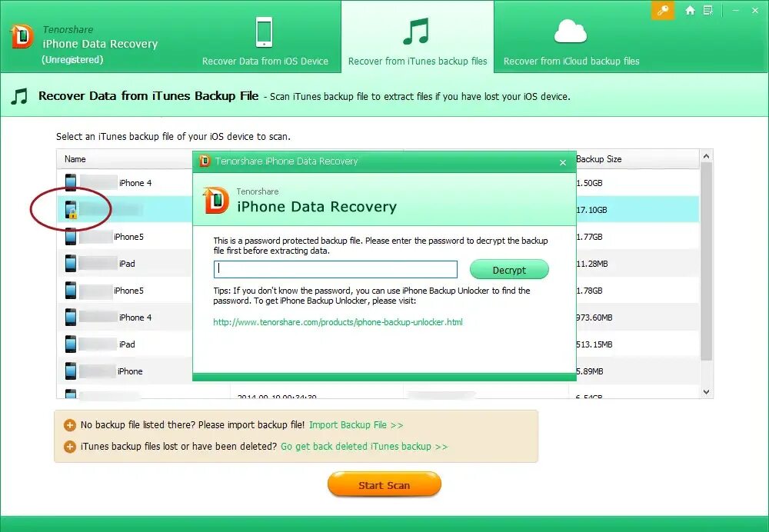Viewport: 769px width, 532px height.
Task: Click Go get back deleted iTunes backup link
Action: coord(364,447)
